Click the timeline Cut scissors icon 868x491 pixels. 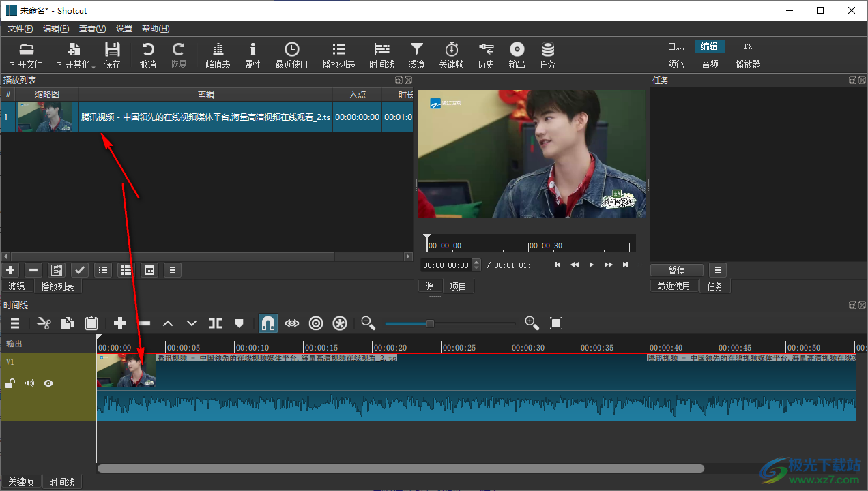coord(44,323)
